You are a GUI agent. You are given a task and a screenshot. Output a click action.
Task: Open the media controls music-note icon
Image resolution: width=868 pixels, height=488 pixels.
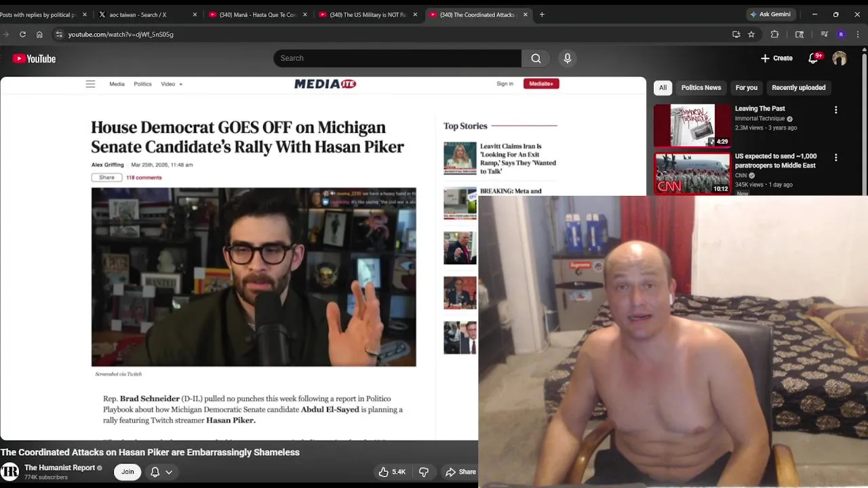(825, 34)
